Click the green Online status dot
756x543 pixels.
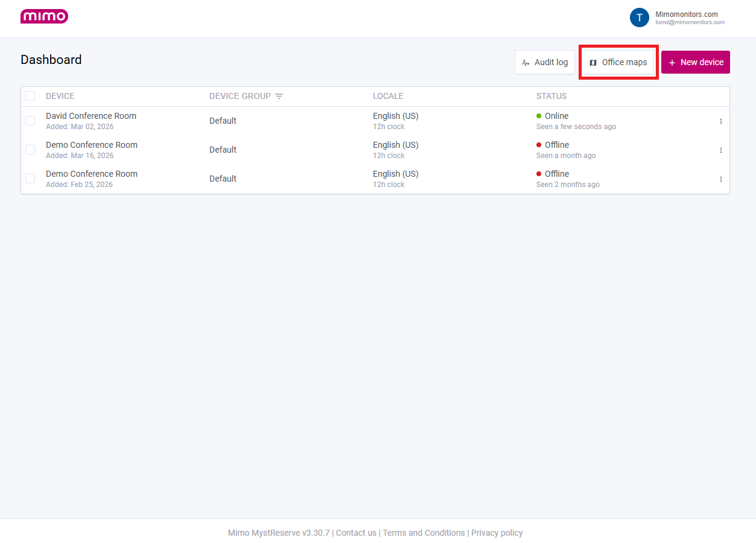539,116
